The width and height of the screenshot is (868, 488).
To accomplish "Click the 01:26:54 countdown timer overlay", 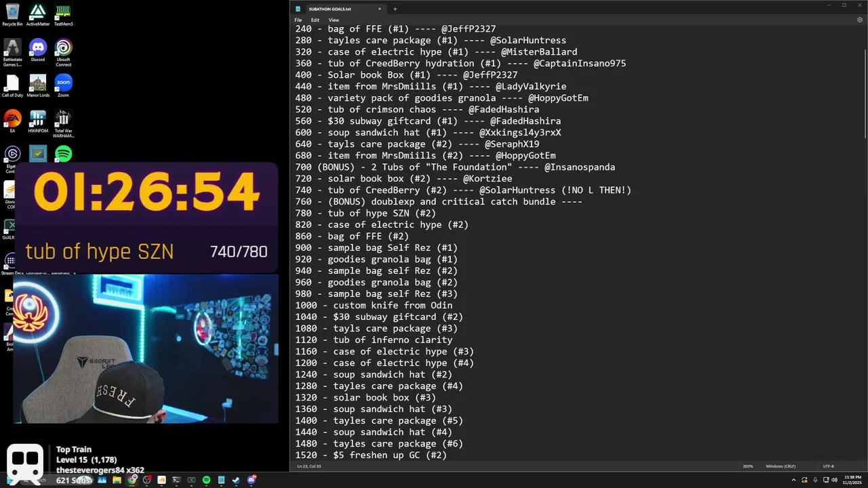I will [x=146, y=192].
